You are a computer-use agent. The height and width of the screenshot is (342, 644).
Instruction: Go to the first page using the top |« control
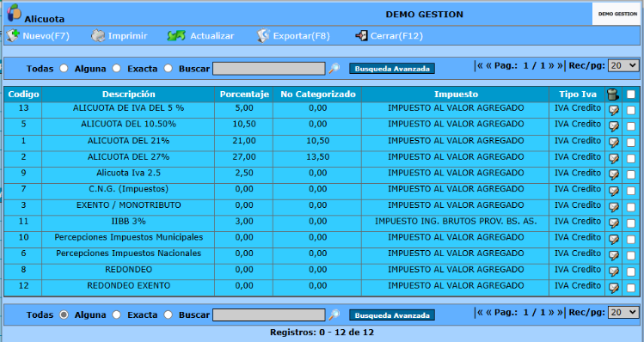tap(479, 65)
